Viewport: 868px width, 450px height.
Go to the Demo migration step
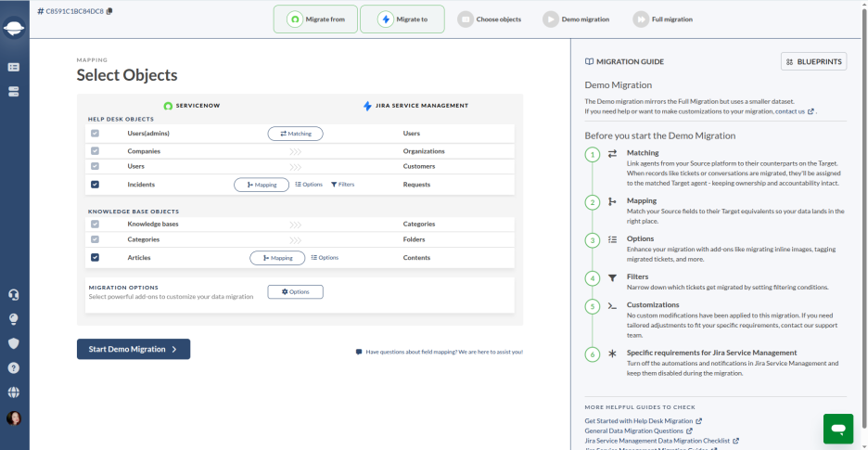pos(576,19)
